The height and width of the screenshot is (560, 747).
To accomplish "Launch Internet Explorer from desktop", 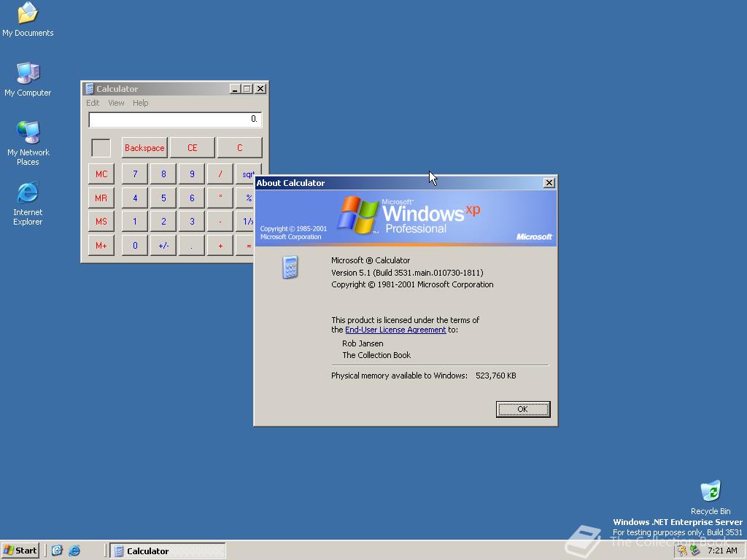I will [28, 203].
